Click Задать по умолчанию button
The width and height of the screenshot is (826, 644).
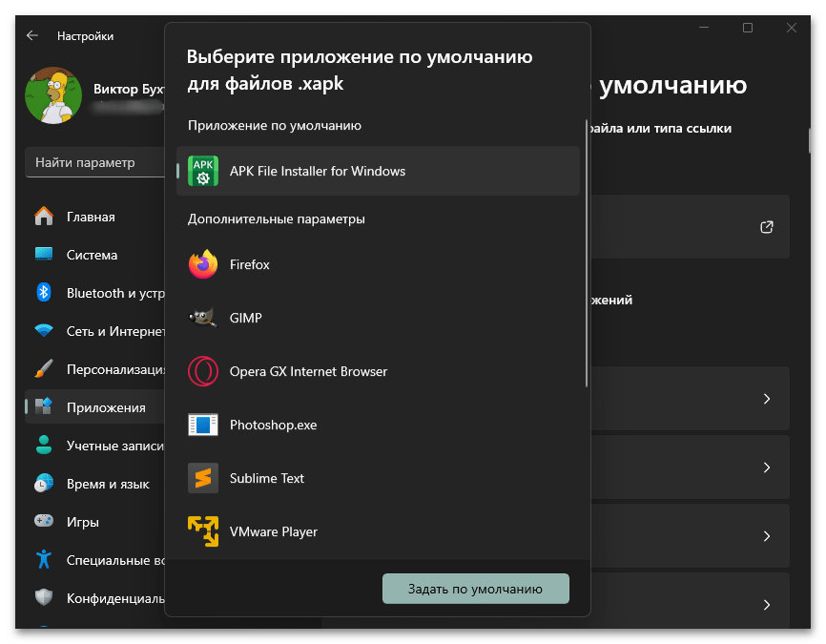[476, 589]
